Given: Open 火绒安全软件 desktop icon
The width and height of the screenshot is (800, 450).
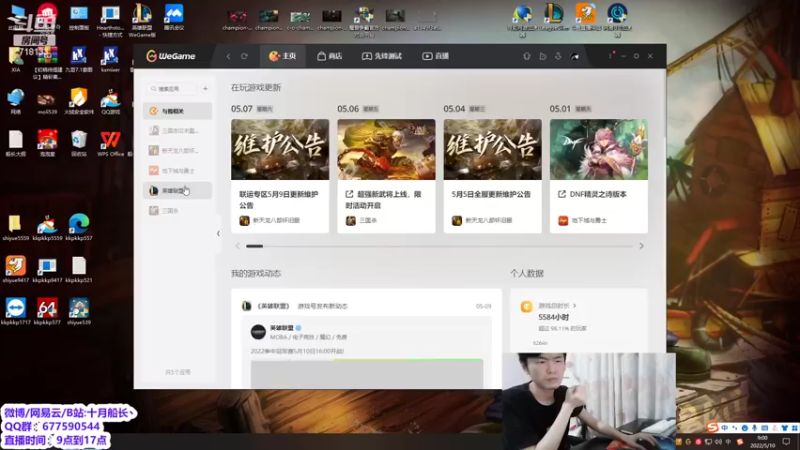Looking at the screenshot, I should (x=79, y=102).
